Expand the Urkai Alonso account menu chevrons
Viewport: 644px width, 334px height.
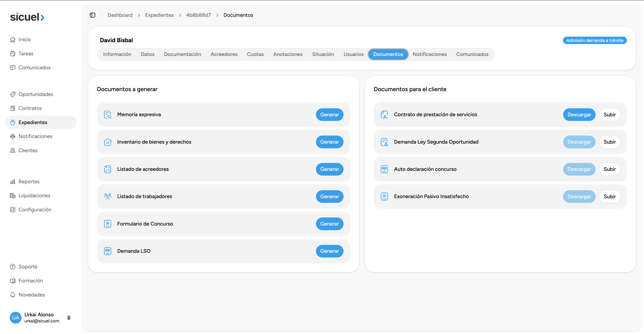(69, 318)
